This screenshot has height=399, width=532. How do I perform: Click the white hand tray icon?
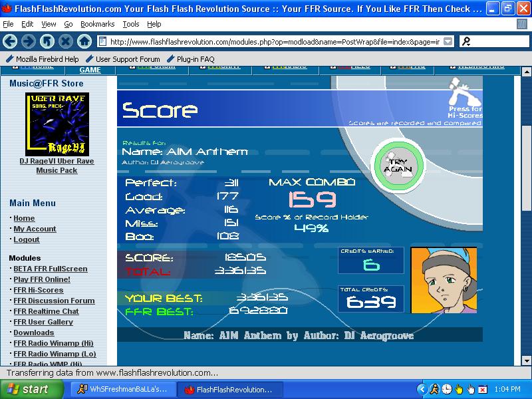tap(471, 389)
